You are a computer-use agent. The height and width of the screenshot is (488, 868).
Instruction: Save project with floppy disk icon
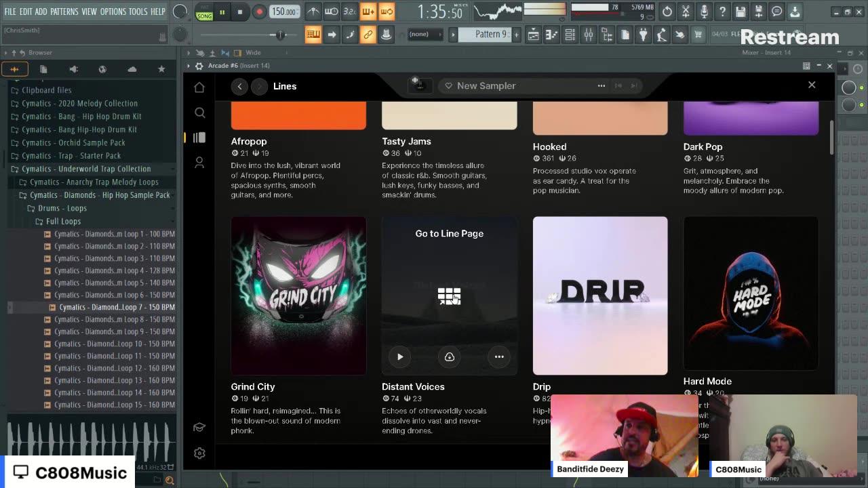pos(741,12)
